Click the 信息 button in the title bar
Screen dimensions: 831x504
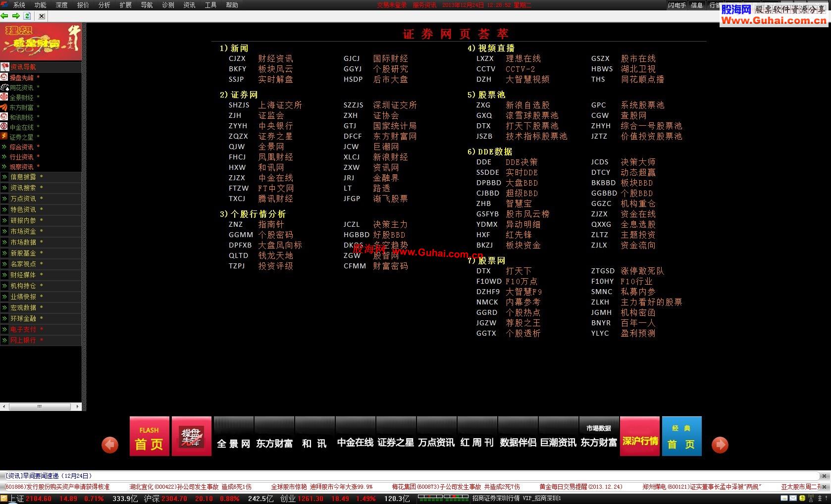coord(697,5)
